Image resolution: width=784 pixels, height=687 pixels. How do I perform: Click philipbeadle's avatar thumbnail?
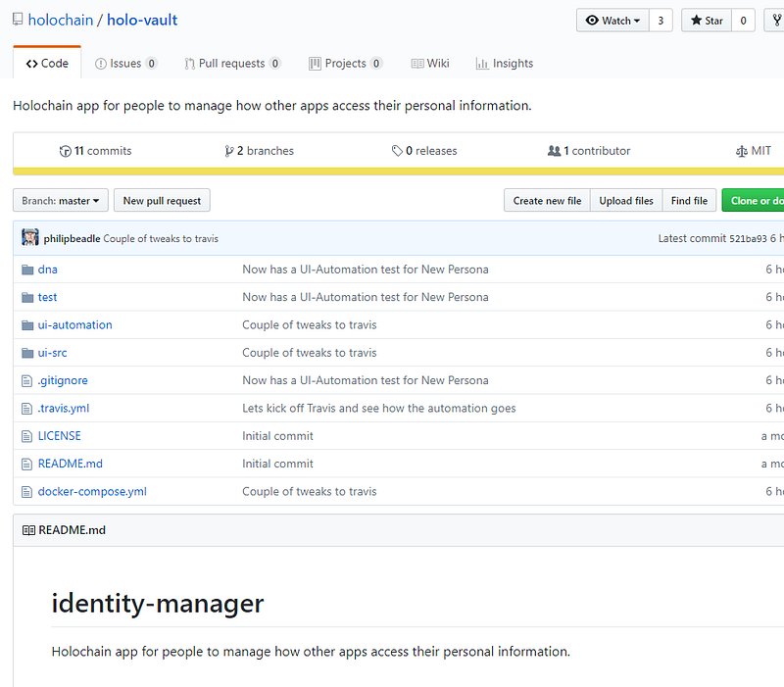[30, 238]
